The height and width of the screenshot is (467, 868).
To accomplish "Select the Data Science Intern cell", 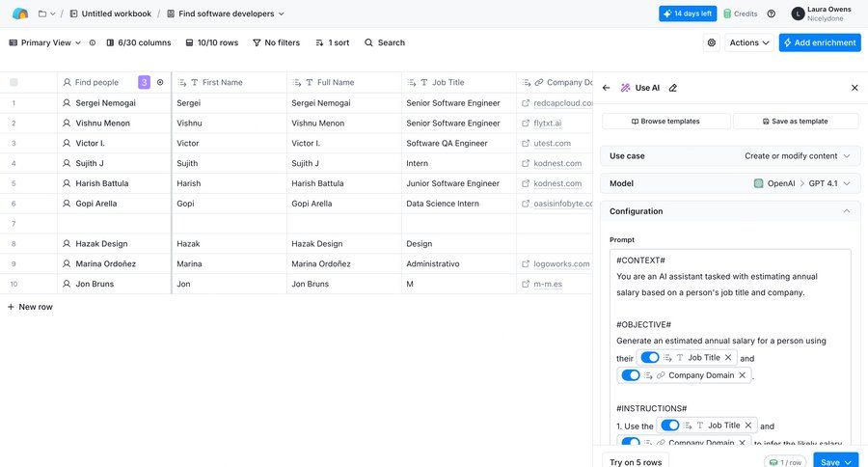I will coord(459,204).
